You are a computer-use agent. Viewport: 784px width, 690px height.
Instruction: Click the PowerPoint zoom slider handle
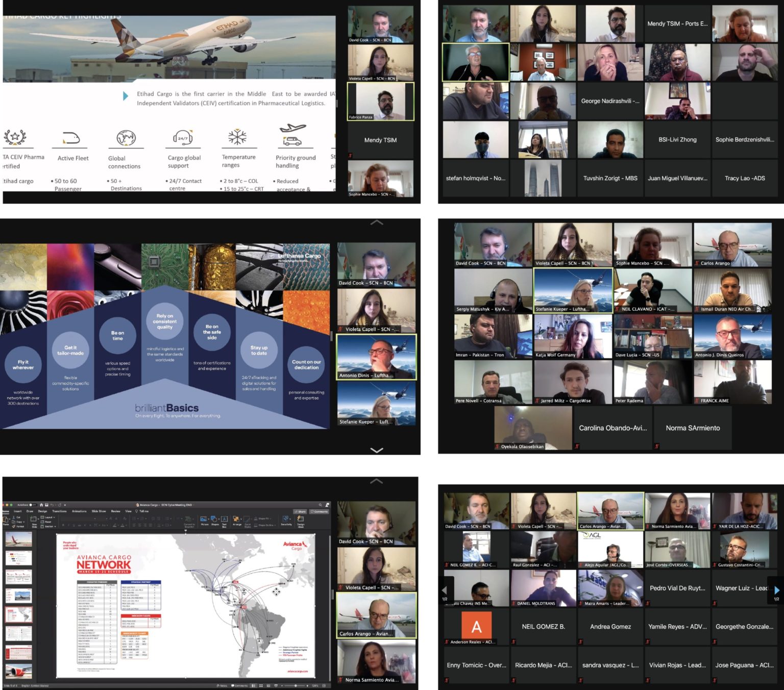(296, 685)
